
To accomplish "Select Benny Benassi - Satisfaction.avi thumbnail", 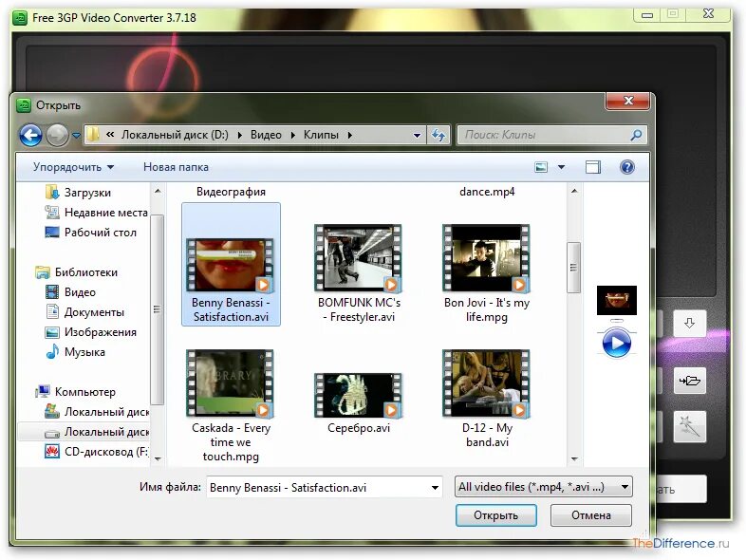I will [x=231, y=265].
